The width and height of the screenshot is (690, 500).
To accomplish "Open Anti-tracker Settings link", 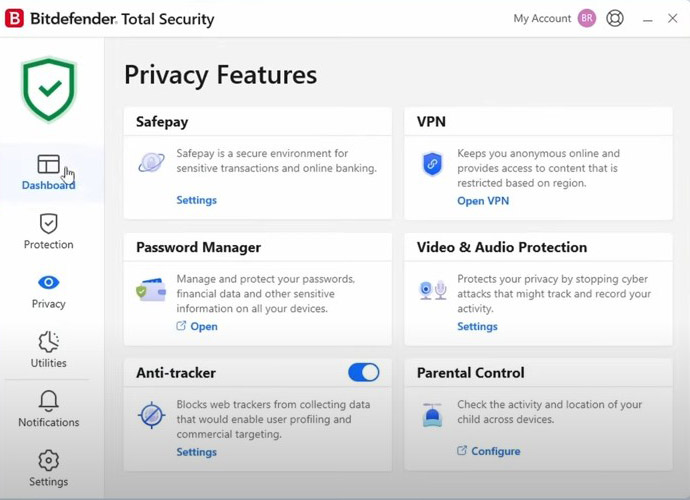I will tap(196, 452).
